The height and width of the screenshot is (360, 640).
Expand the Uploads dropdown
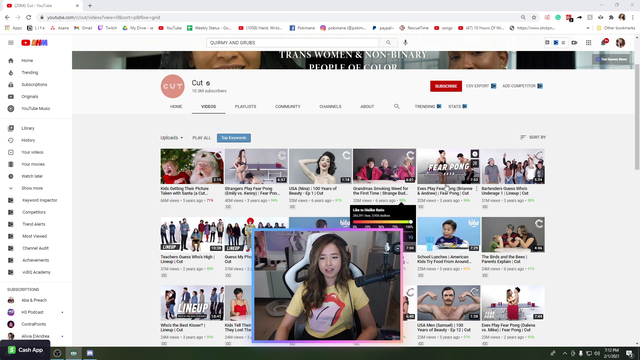click(171, 138)
